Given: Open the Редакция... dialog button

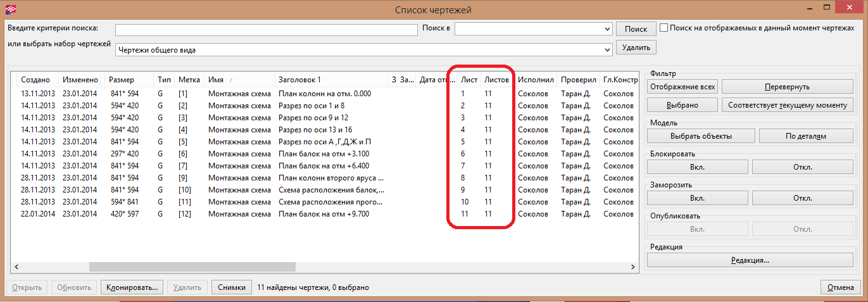Looking at the screenshot, I should [750, 260].
